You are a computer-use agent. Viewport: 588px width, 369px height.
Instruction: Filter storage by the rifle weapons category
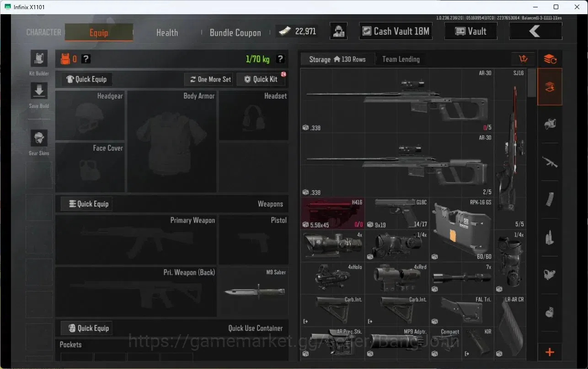coord(550,162)
